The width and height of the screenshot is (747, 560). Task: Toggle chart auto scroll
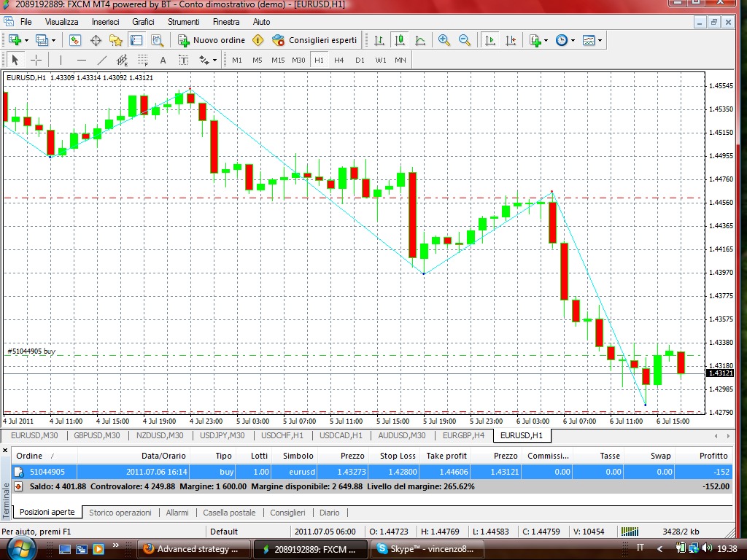coord(490,40)
